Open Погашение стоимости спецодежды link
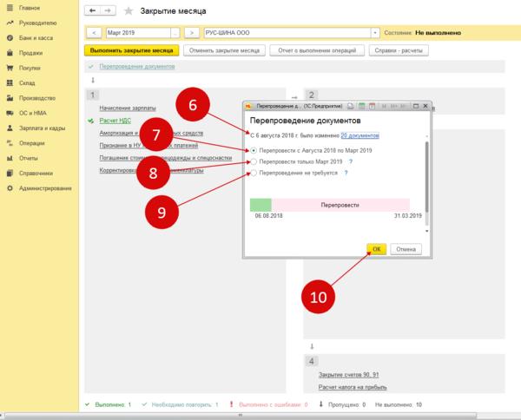This screenshot has width=521, height=420. 166,158
